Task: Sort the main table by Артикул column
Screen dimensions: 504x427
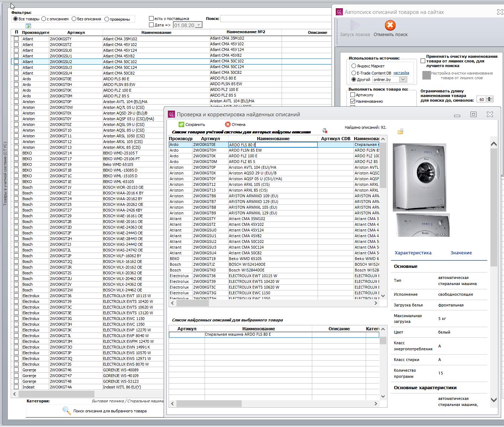Action: pos(76,32)
